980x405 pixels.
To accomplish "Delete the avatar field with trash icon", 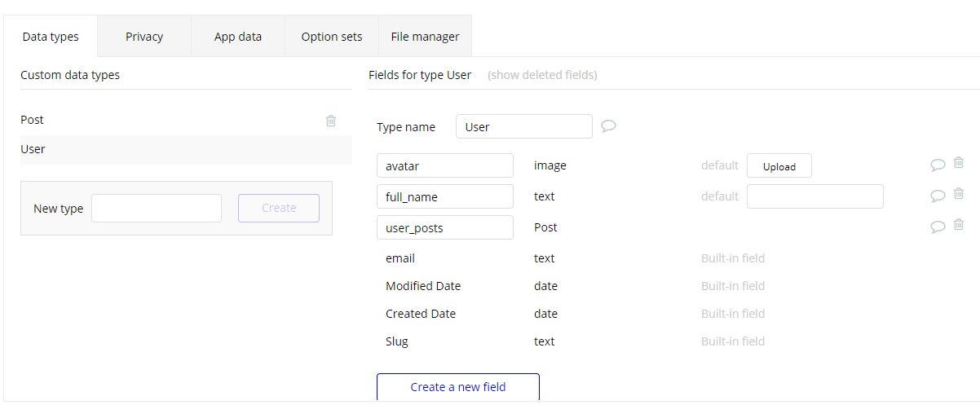I will (x=959, y=163).
